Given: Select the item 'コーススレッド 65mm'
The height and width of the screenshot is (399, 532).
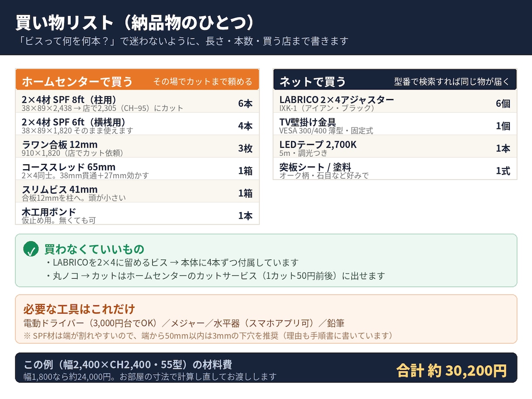Looking at the screenshot, I should 68,167.
